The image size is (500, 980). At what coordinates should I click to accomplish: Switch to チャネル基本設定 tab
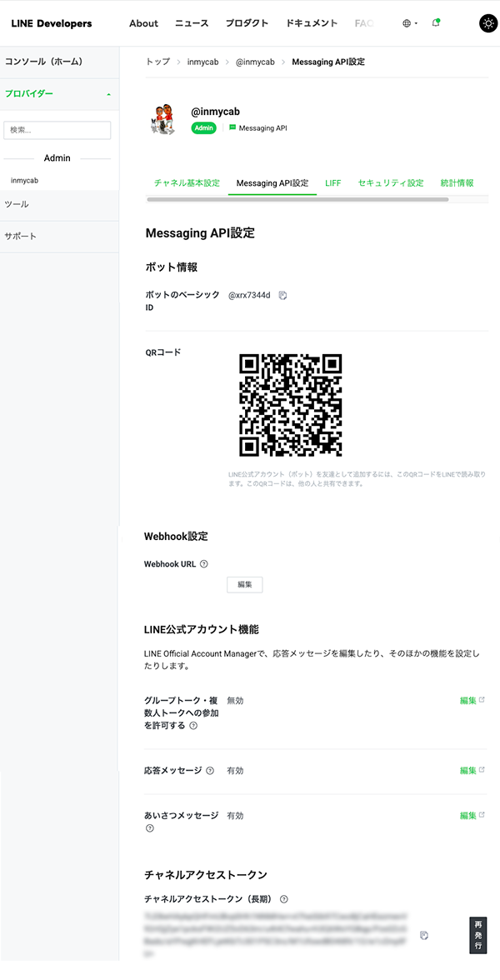(187, 182)
